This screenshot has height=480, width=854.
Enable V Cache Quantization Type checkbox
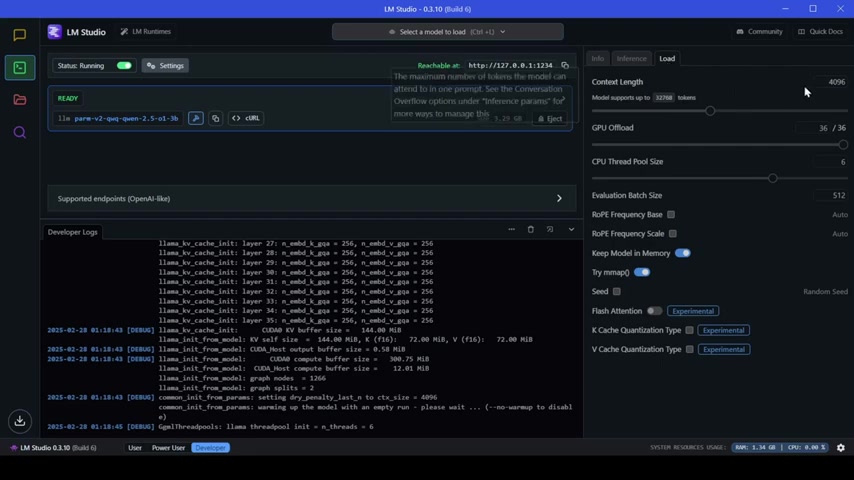[690, 349]
